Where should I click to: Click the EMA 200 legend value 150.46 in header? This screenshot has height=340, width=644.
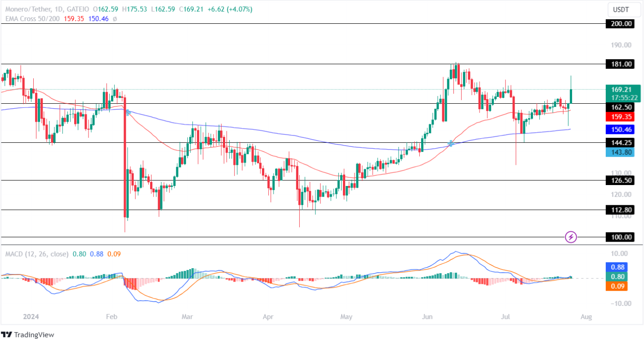click(x=99, y=19)
